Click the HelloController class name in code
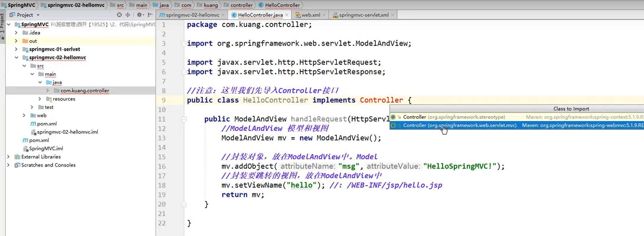This screenshot has height=236, width=644. click(275, 100)
